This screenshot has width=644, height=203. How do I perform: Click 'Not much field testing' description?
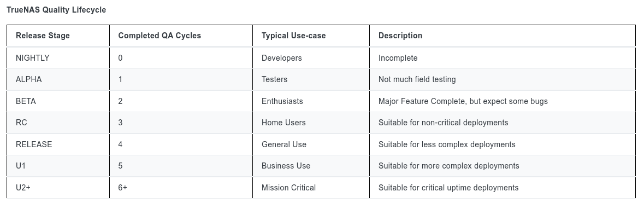(x=417, y=79)
